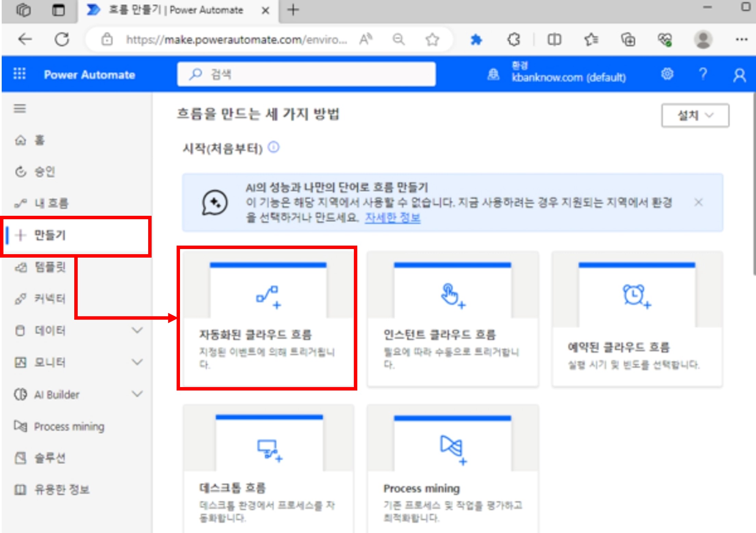Expand the 모니터 menu chevron

[x=137, y=362]
